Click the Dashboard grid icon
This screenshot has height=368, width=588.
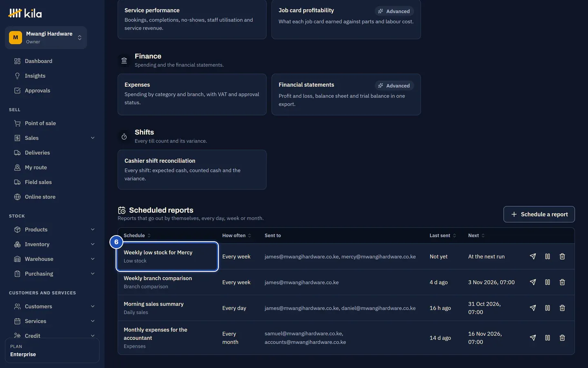tap(17, 61)
